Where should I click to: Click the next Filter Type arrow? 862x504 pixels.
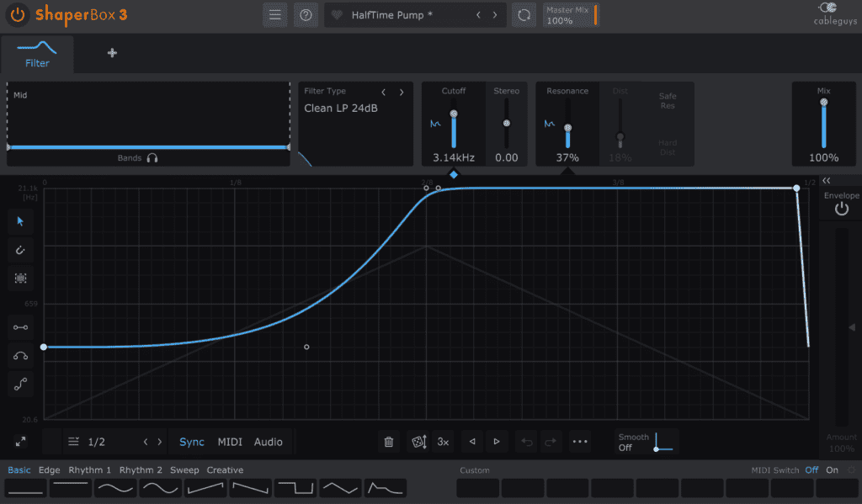pyautogui.click(x=402, y=93)
